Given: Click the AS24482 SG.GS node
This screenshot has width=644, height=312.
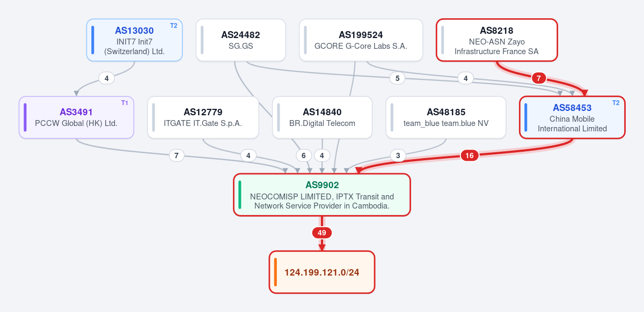Looking at the screenshot, I should pyautogui.click(x=240, y=40).
